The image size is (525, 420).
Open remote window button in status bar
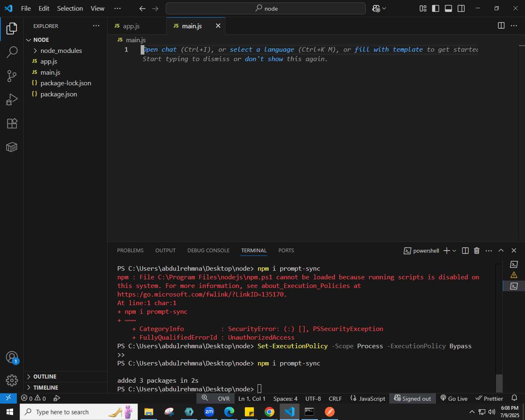(x=8, y=398)
